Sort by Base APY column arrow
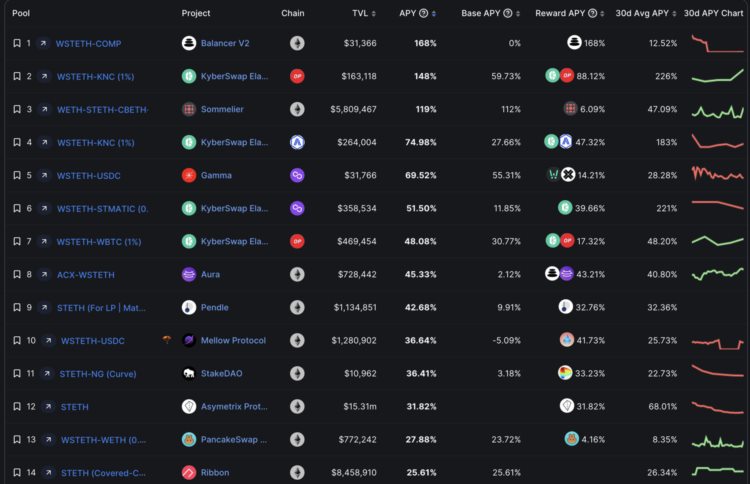The width and height of the screenshot is (750, 484). coord(519,13)
